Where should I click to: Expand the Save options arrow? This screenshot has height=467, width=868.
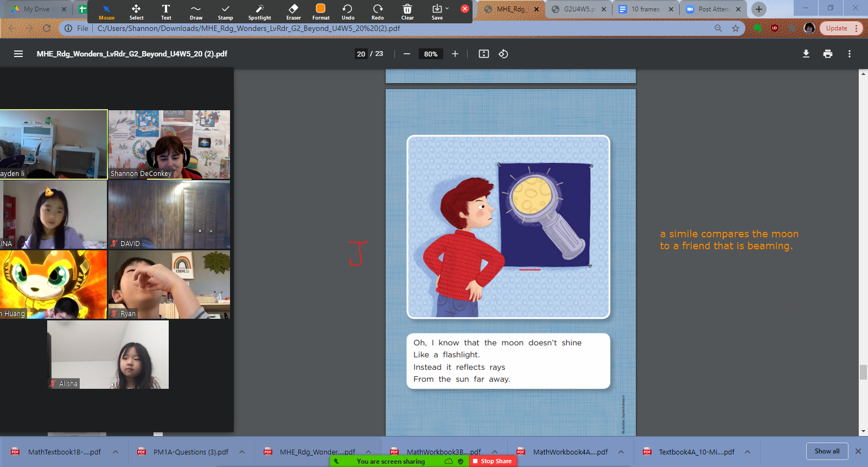(447, 9)
